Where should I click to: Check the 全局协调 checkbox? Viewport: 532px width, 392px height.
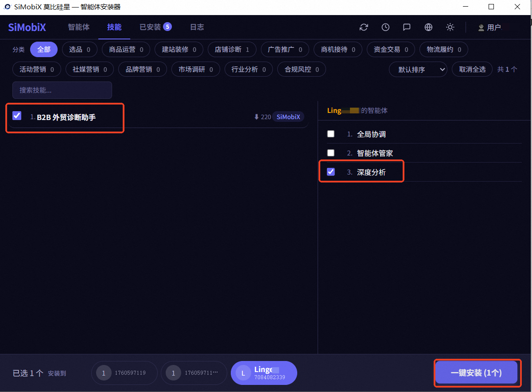331,134
